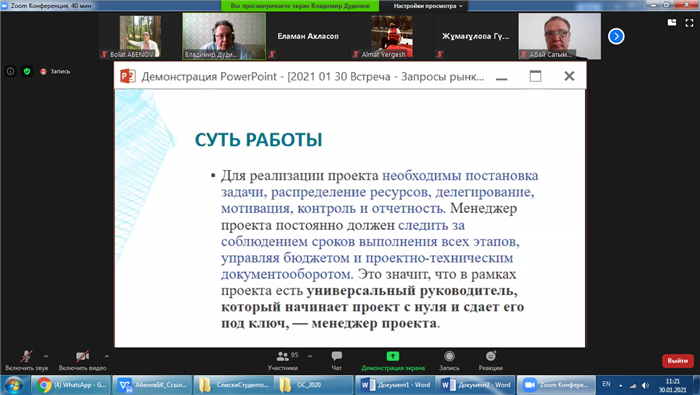Select Владимир Дудинов's video thumbnail
The image size is (700, 395).
[224, 36]
